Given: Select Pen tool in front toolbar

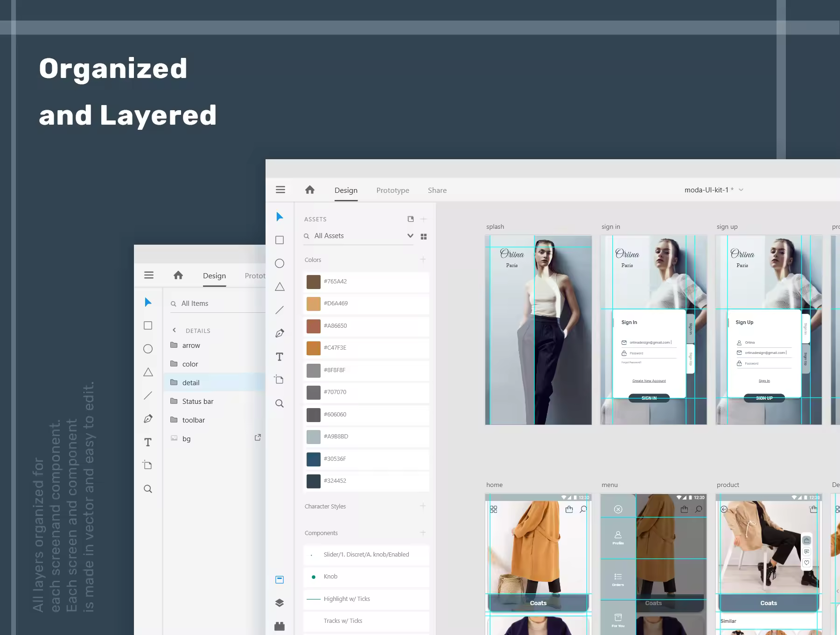Looking at the screenshot, I should pyautogui.click(x=280, y=333).
